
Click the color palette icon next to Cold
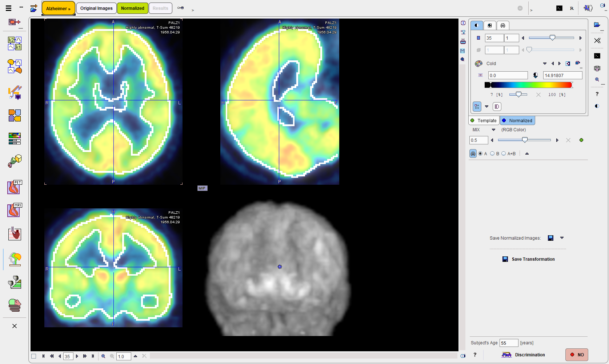478,63
